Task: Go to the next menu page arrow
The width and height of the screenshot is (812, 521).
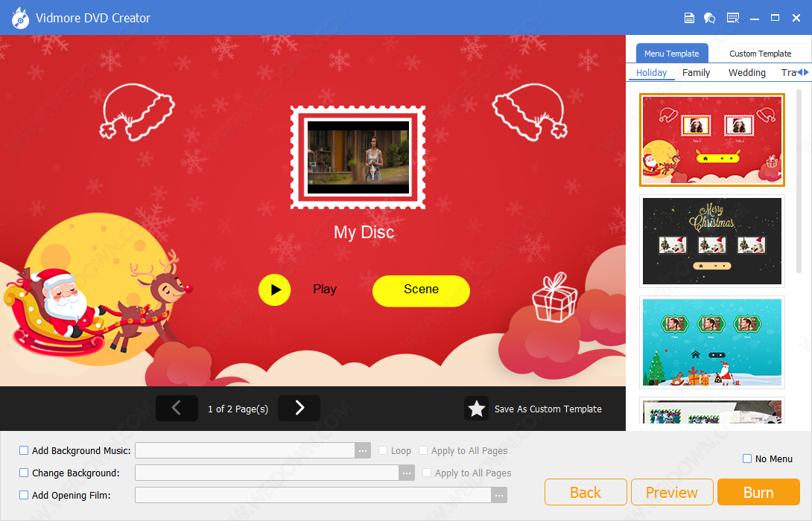Action: pos(299,408)
